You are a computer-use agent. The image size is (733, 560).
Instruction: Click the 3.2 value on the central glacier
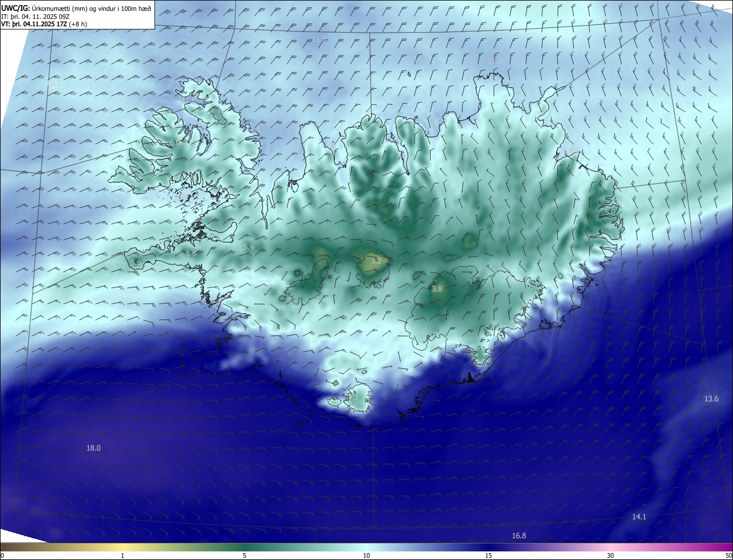pos(376,261)
